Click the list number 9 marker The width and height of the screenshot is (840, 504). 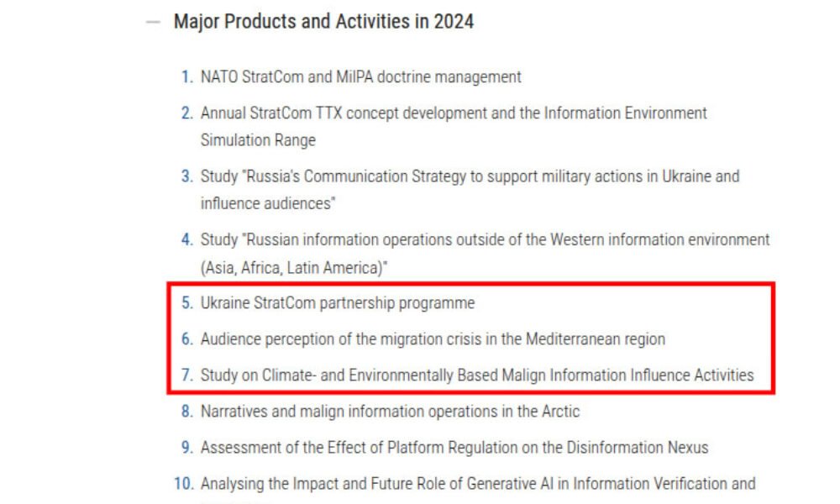point(186,448)
